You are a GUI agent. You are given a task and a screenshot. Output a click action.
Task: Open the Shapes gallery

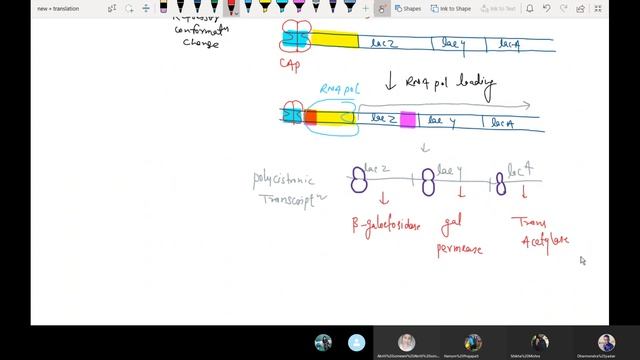click(x=408, y=9)
